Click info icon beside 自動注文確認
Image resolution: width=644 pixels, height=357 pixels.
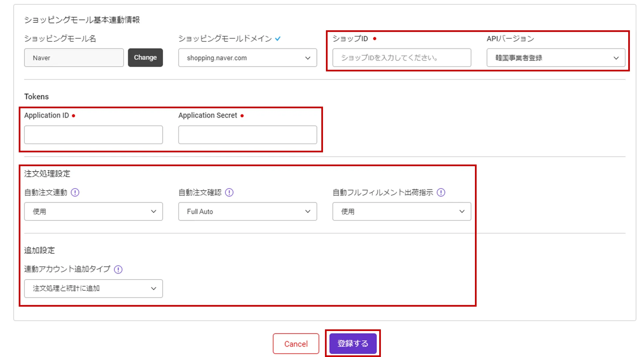[229, 192]
